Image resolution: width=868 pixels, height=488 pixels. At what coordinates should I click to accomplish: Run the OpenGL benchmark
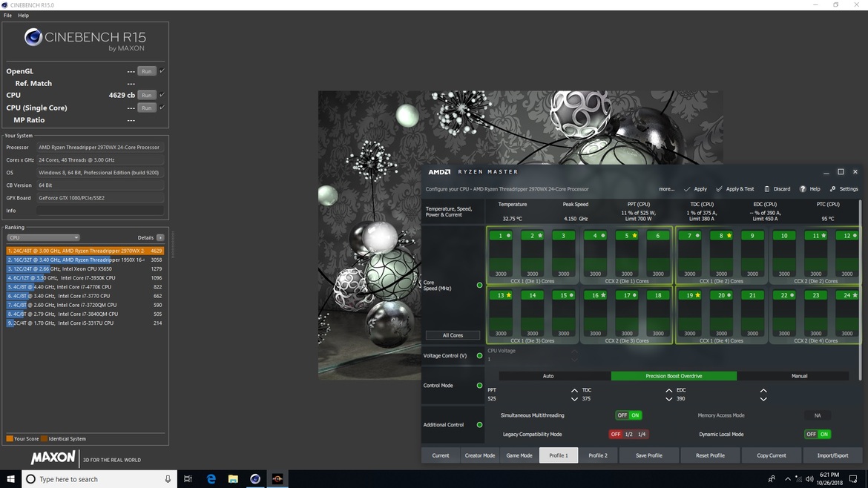[147, 71]
